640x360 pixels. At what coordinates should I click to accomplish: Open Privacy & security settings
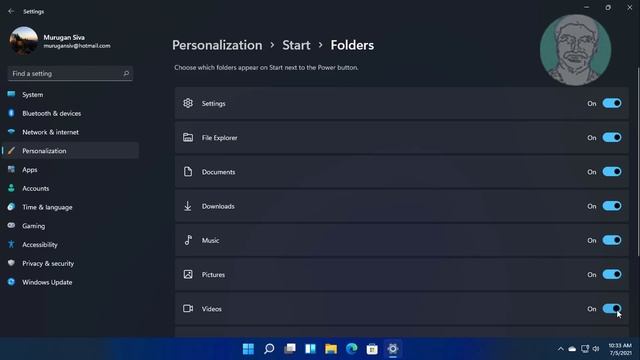pyautogui.click(x=70, y=263)
